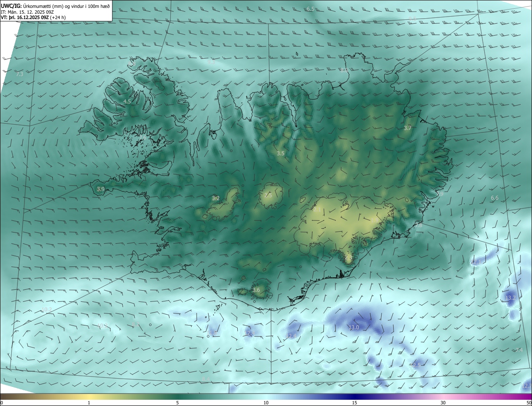
Task: Select the 3.2 value label
Action: point(216,198)
